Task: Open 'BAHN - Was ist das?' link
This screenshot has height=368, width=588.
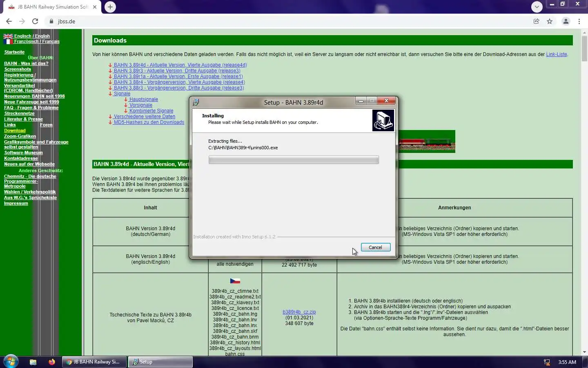Action: tap(26, 63)
